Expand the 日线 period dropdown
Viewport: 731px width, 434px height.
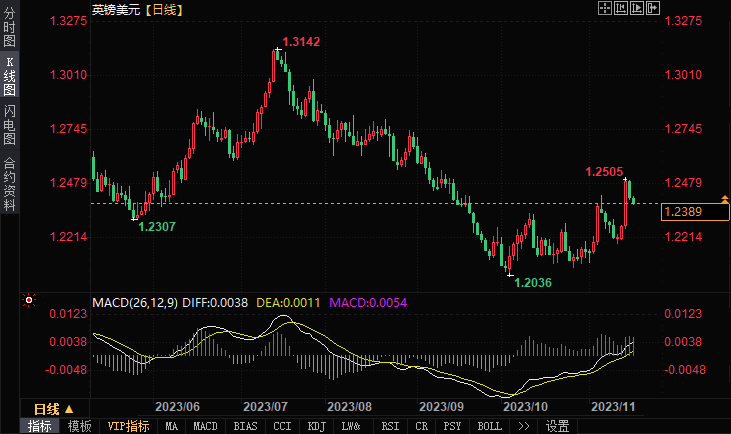56,409
